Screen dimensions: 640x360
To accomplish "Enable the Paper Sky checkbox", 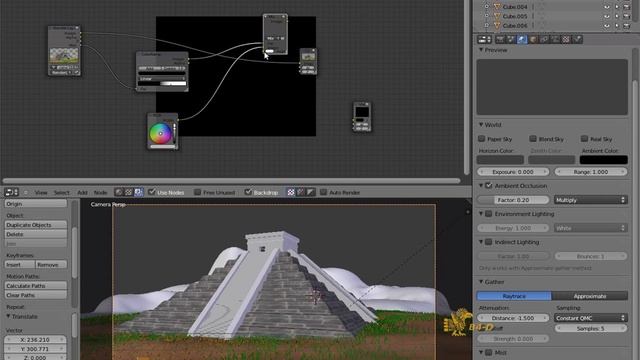I will pos(482,138).
